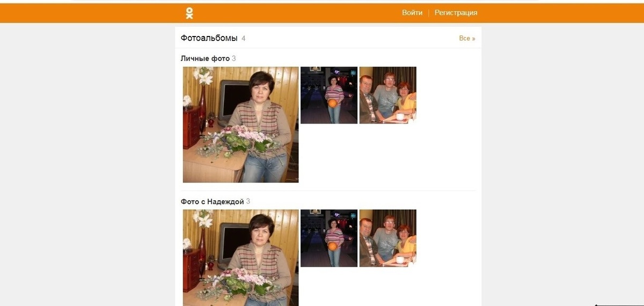Open bowling photo in Личные фото album
Image resolution: width=644 pixels, height=306 pixels.
point(329,95)
